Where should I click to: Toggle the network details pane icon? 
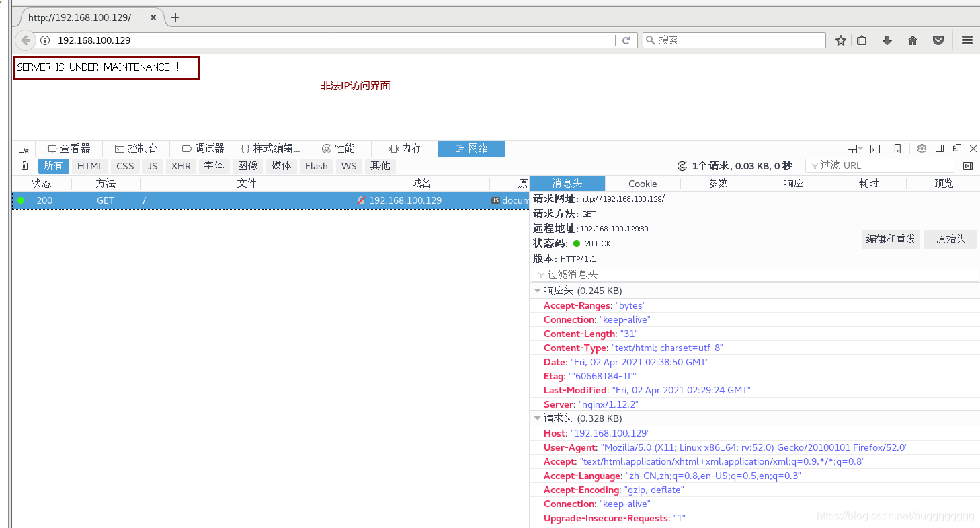tap(967, 166)
